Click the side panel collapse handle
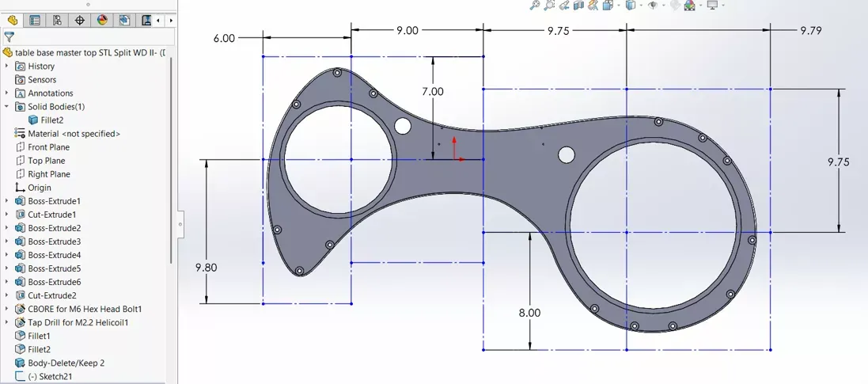Viewport: 868px width, 384px height. pyautogui.click(x=180, y=224)
